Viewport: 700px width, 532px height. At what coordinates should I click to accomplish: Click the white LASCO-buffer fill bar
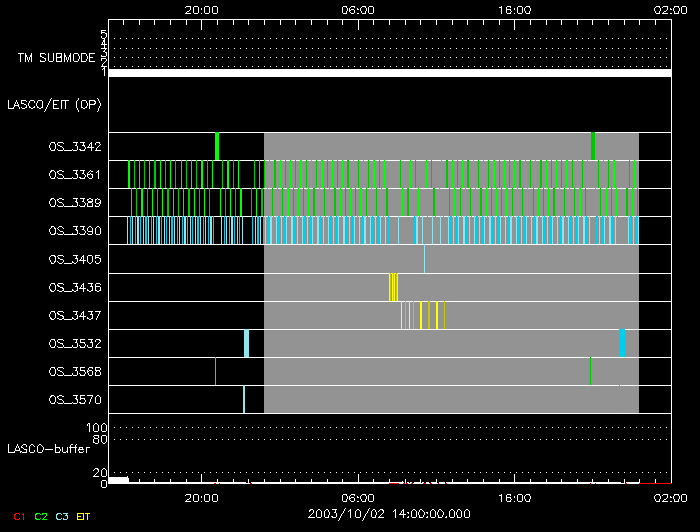[x=118, y=480]
